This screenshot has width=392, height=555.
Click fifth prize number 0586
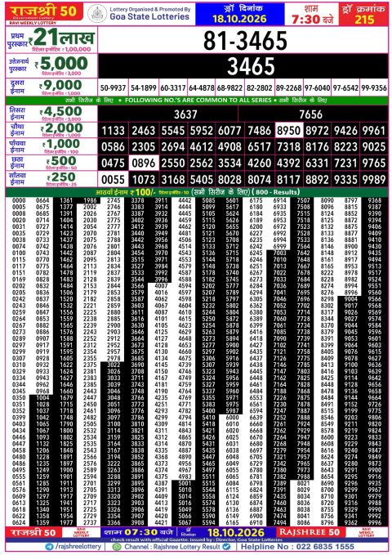tap(113, 147)
